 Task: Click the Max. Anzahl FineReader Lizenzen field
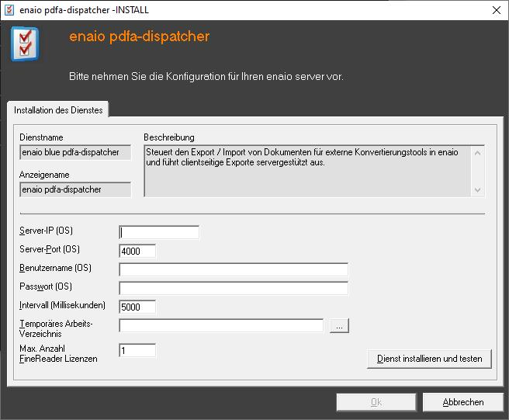coord(137,351)
